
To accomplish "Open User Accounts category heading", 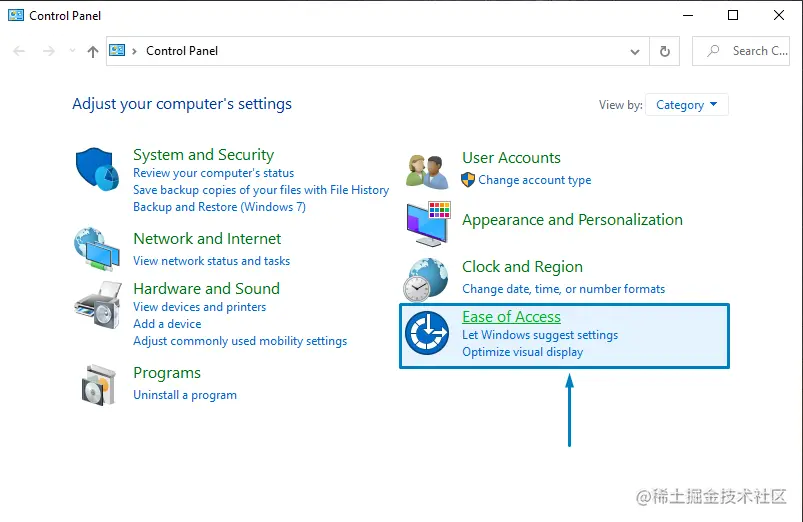I will tap(511, 158).
